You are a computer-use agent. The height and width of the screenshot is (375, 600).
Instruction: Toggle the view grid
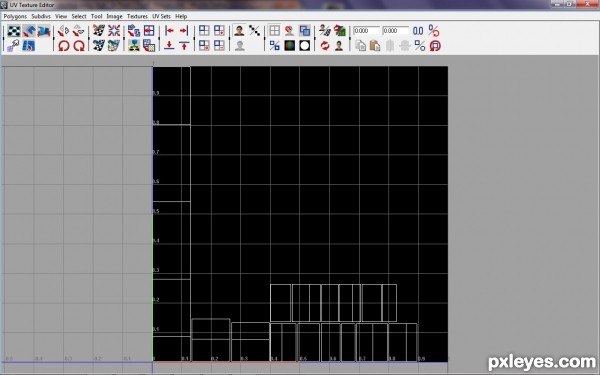[x=274, y=31]
